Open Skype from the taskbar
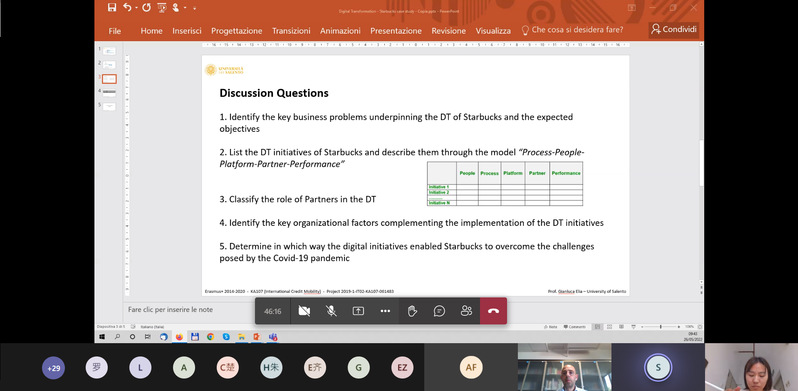This screenshot has height=391, width=798. (226, 337)
